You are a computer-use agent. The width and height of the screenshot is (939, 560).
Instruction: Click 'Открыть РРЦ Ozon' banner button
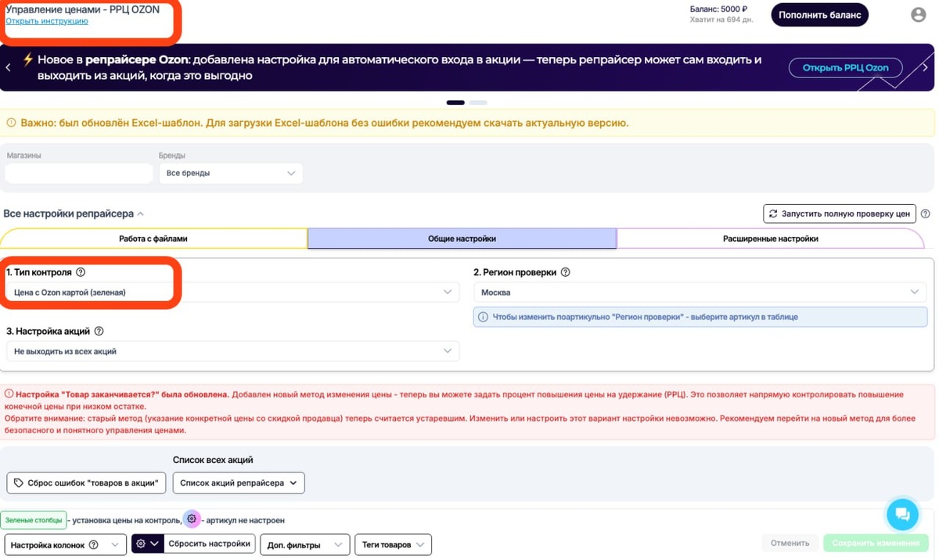[845, 68]
